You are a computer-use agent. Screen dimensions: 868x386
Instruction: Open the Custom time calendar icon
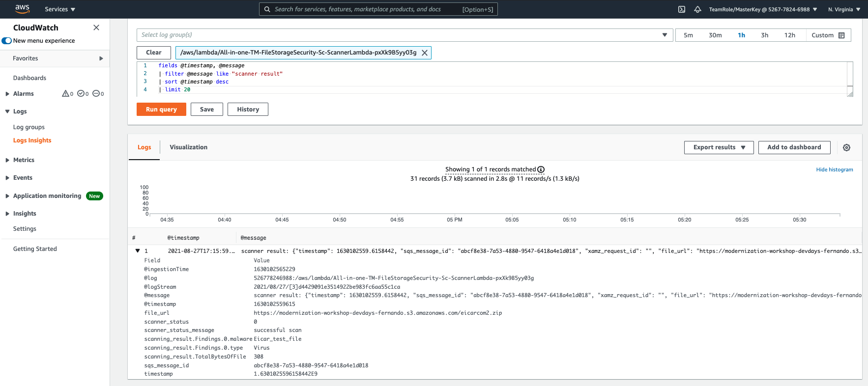(841, 35)
